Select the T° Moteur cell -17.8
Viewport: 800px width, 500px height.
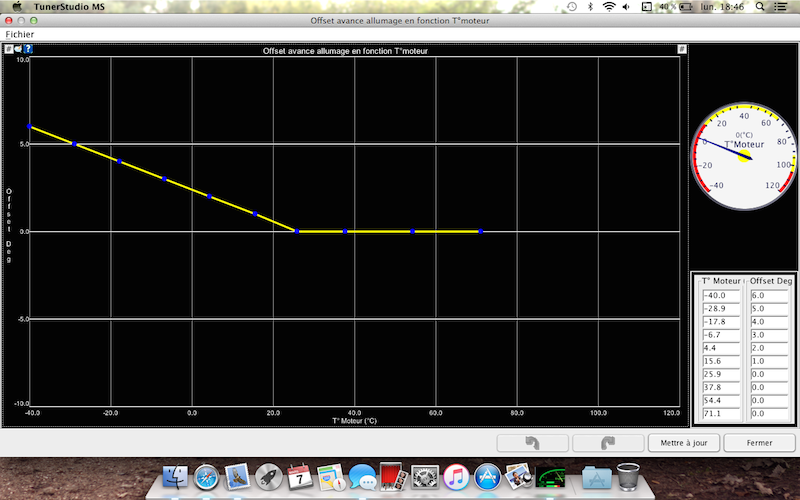coord(721,322)
